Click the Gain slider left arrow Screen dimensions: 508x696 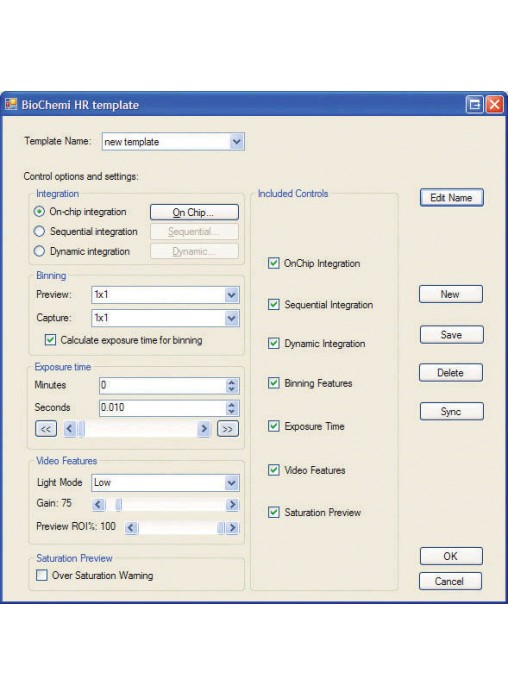(98, 505)
